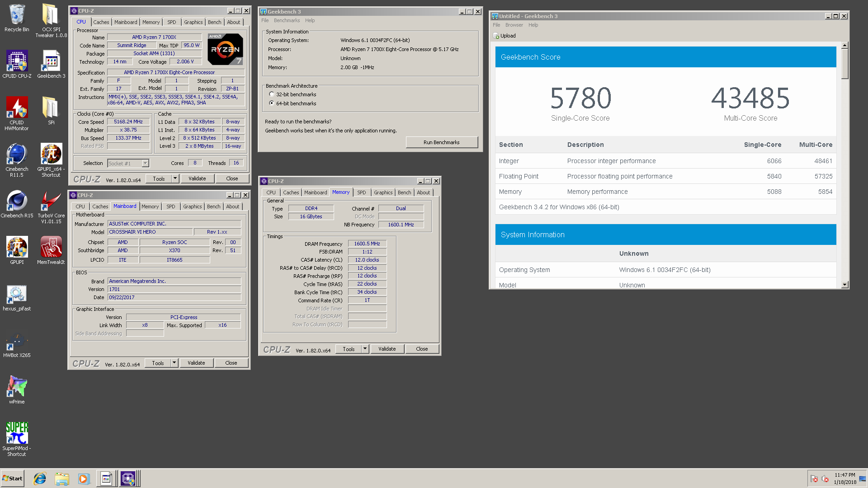The image size is (868, 488).
Task: Open Windows Explorer from taskbar
Action: point(62,479)
